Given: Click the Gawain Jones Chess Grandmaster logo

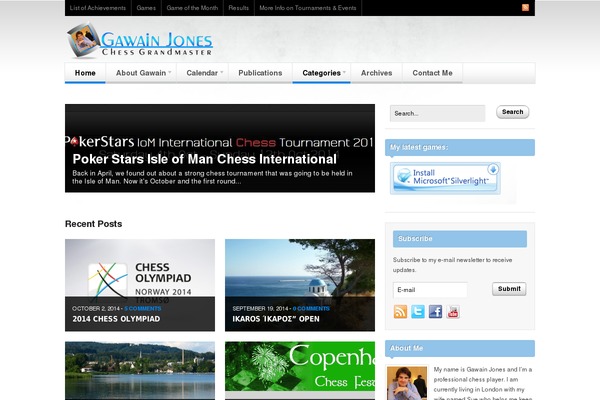Looking at the screenshot, I should 140,41.
